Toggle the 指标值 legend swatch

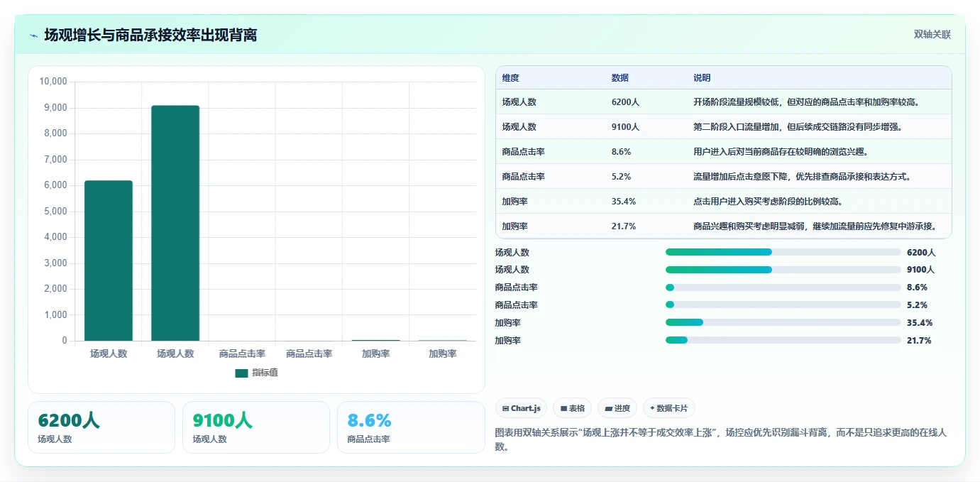[x=241, y=373]
